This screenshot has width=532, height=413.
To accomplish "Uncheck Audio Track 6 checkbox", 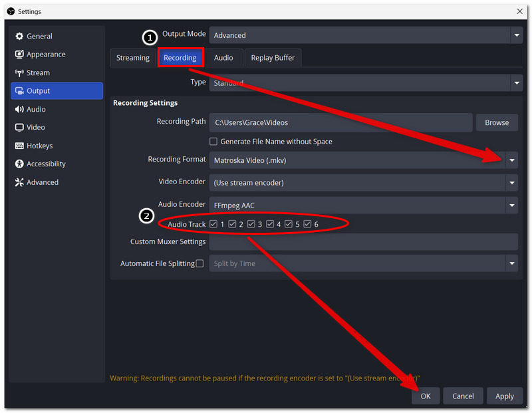I will 307,224.
